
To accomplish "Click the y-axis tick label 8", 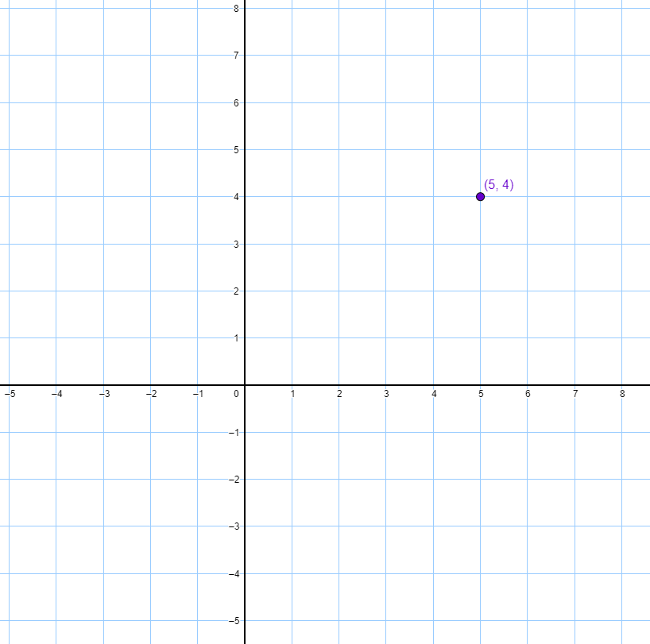I will point(236,9).
